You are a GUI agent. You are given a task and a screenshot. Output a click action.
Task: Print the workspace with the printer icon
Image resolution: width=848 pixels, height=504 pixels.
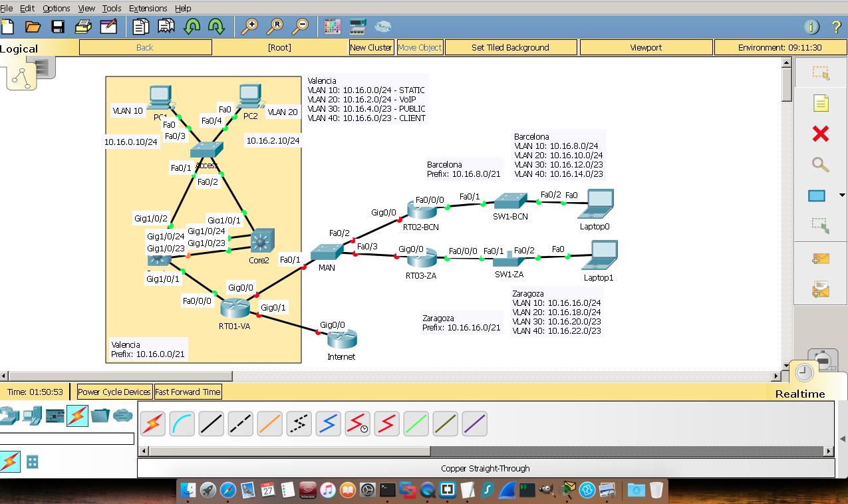(83, 27)
